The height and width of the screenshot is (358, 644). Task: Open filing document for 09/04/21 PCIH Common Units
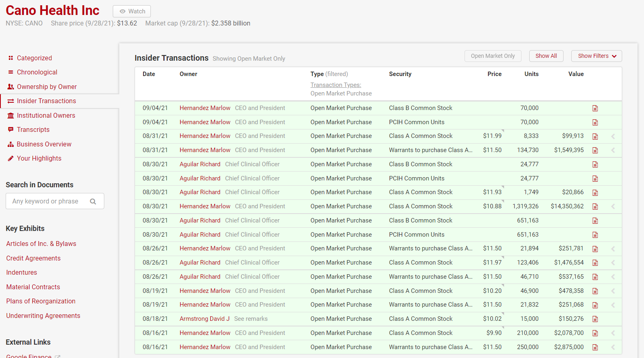(x=595, y=122)
